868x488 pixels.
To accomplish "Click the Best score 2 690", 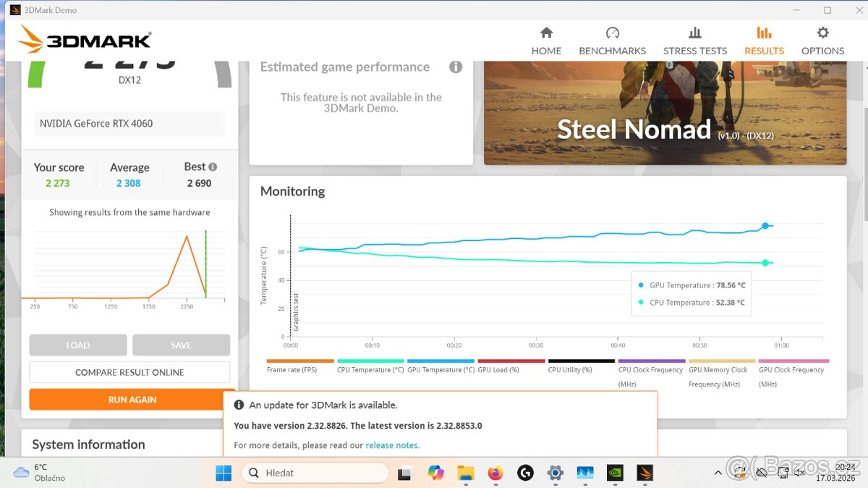I will tap(199, 183).
